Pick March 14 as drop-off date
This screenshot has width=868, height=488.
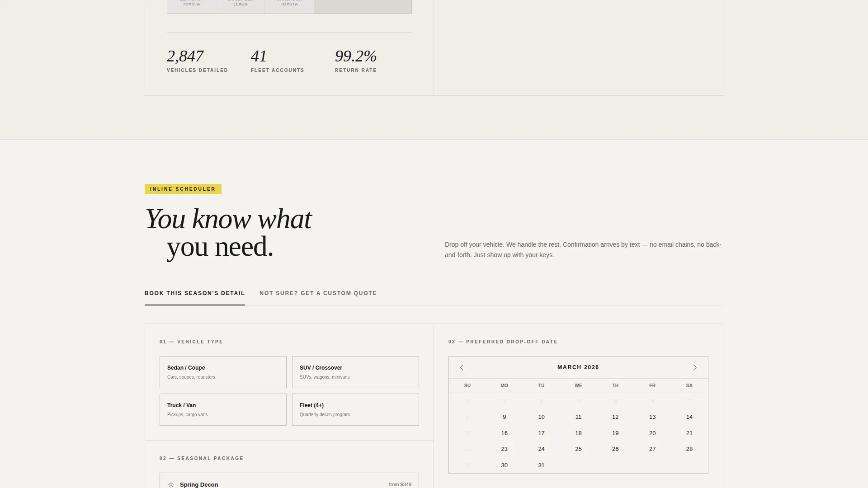(689, 417)
